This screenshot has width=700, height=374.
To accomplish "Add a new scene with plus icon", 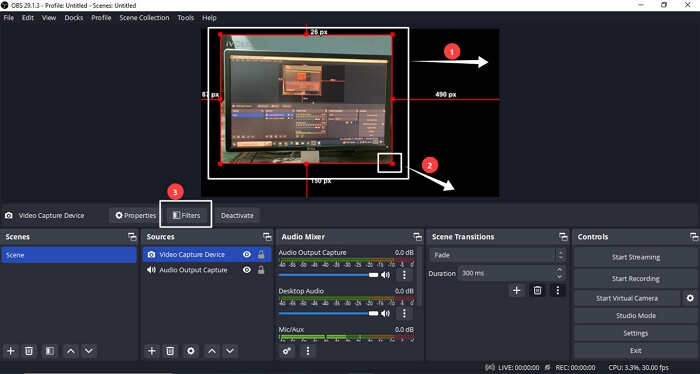I will [11, 351].
